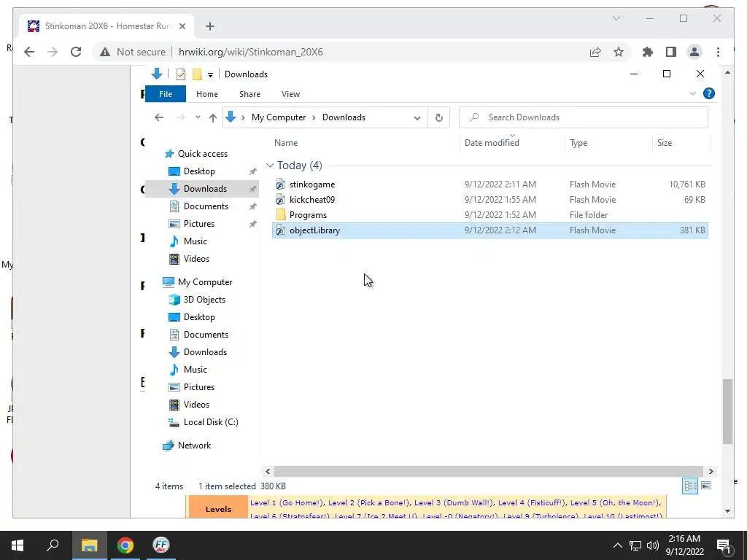
Task: Open notification center icon
Action: pyautogui.click(x=724, y=545)
